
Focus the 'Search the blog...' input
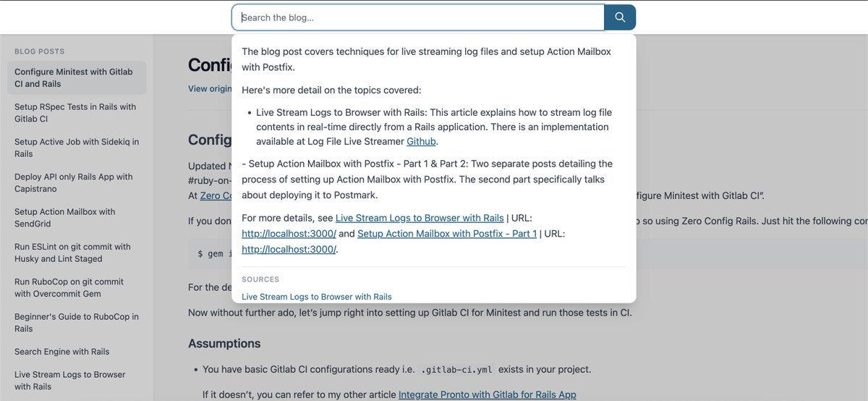pos(418,17)
